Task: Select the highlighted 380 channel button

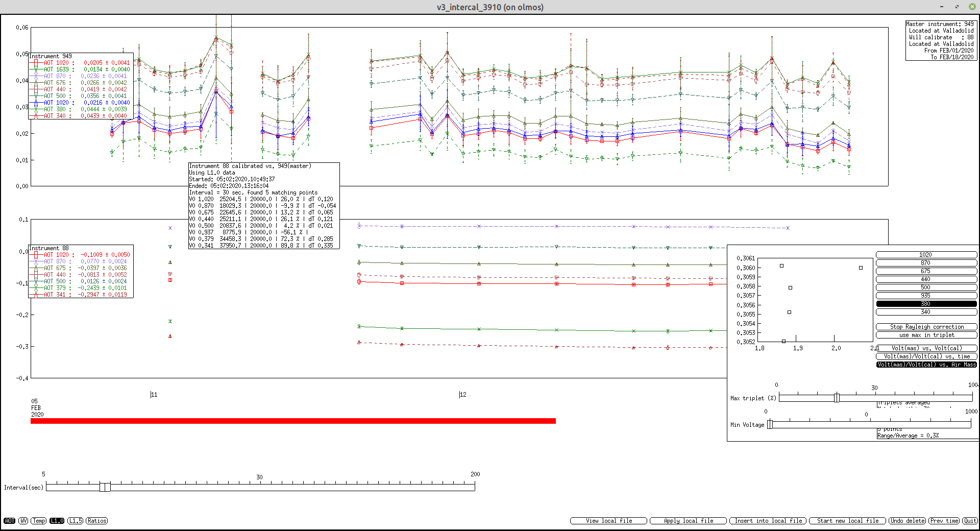Action: [x=926, y=304]
